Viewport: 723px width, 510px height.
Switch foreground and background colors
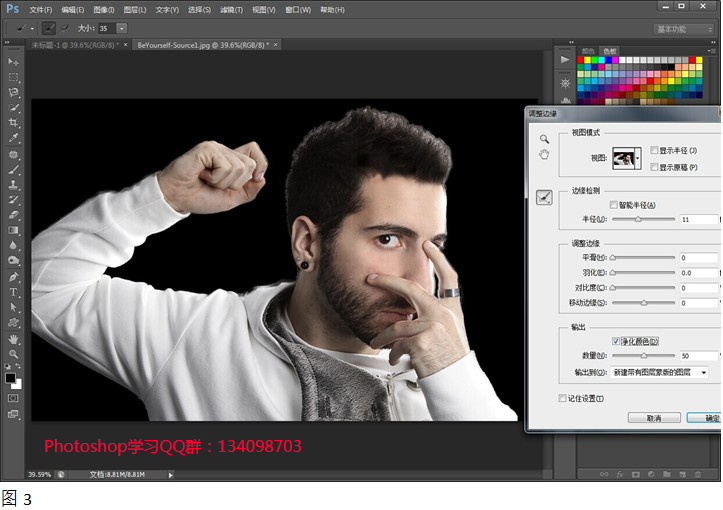click(x=18, y=366)
